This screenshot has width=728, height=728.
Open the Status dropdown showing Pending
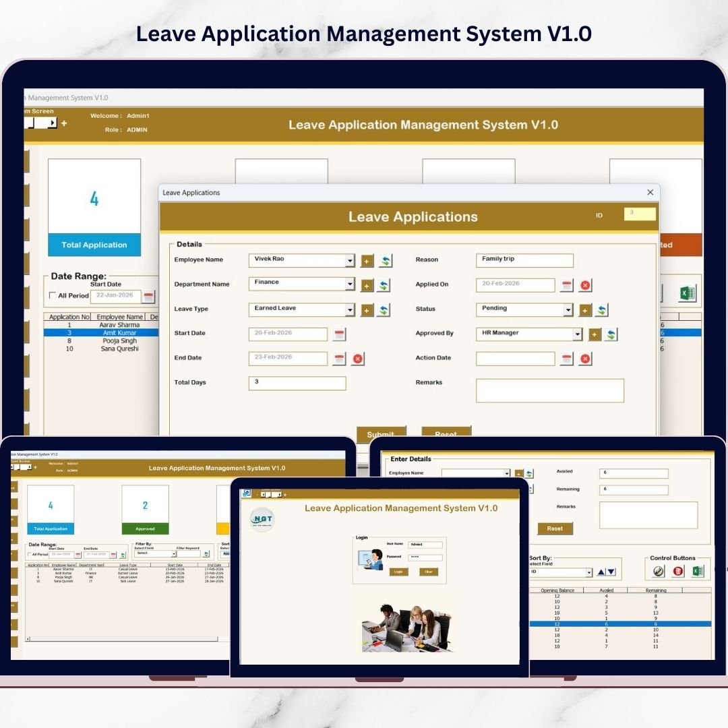pyautogui.click(x=568, y=310)
